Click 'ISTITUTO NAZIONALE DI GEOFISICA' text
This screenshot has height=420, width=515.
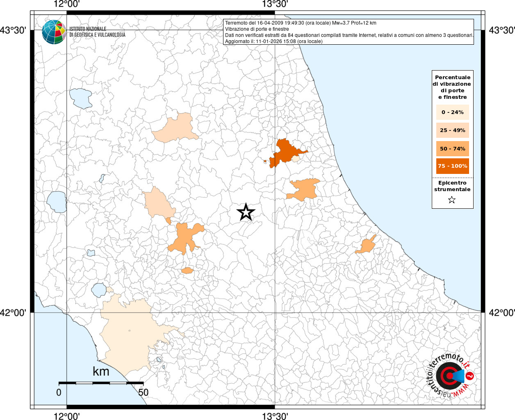tap(97, 32)
